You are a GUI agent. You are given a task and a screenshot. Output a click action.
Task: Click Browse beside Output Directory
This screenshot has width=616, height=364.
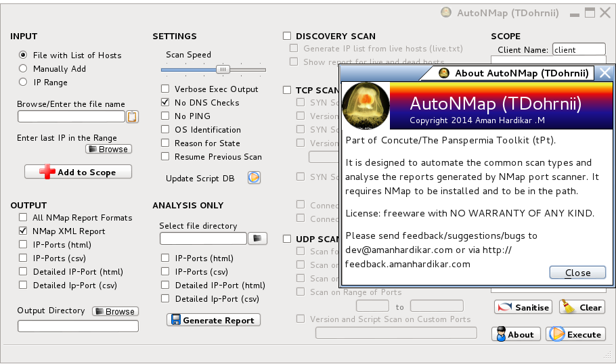(116, 311)
